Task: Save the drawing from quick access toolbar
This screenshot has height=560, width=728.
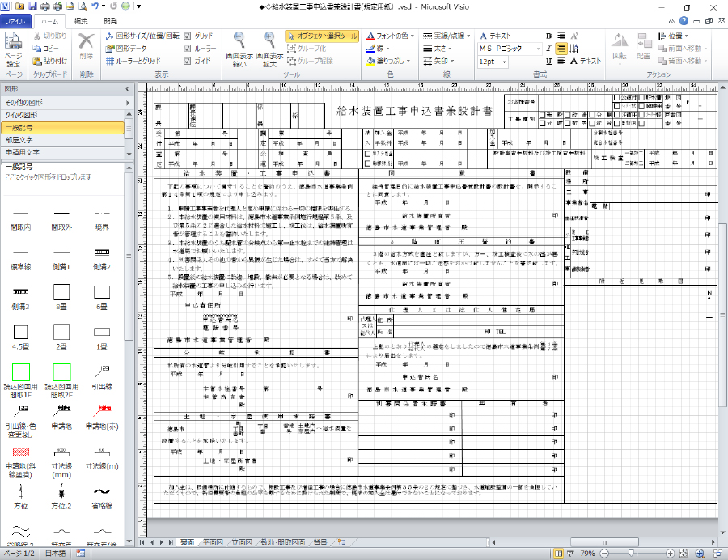Action: coord(32,6)
